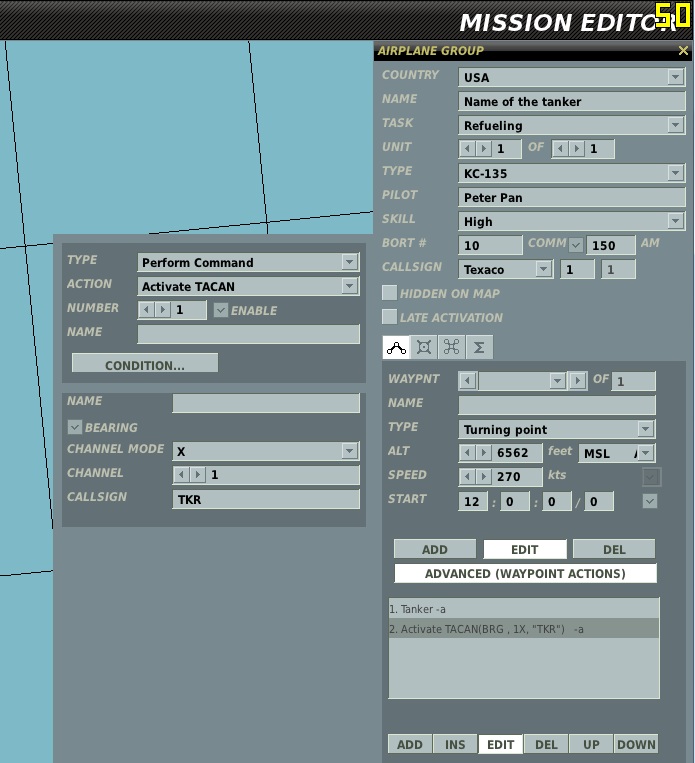Go to previous waypoint arrow
The height and width of the screenshot is (763, 695).
point(467,381)
